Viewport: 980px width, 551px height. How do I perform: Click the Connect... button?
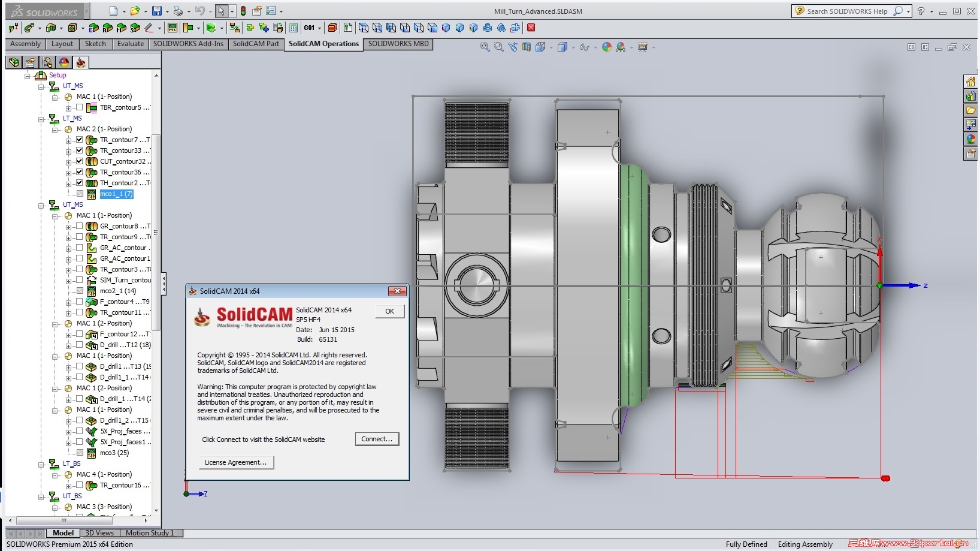[377, 439]
